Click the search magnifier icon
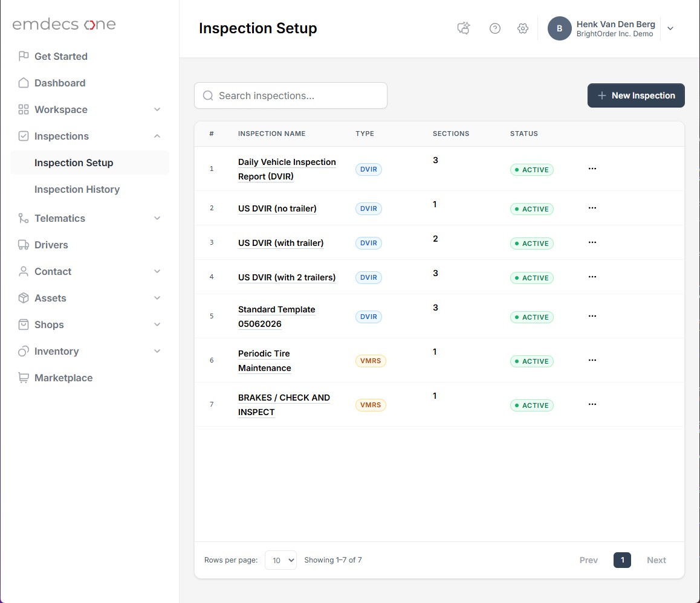This screenshot has width=700, height=603. [208, 95]
